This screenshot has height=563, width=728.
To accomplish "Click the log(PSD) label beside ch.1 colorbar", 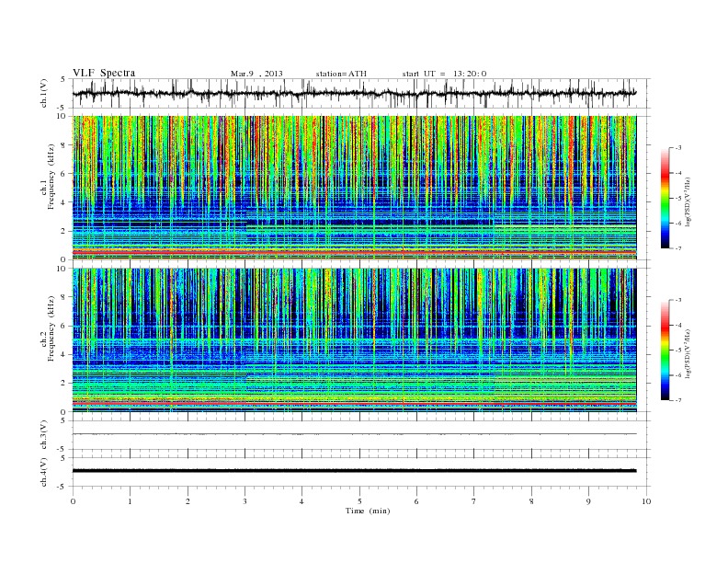I will (x=688, y=201).
